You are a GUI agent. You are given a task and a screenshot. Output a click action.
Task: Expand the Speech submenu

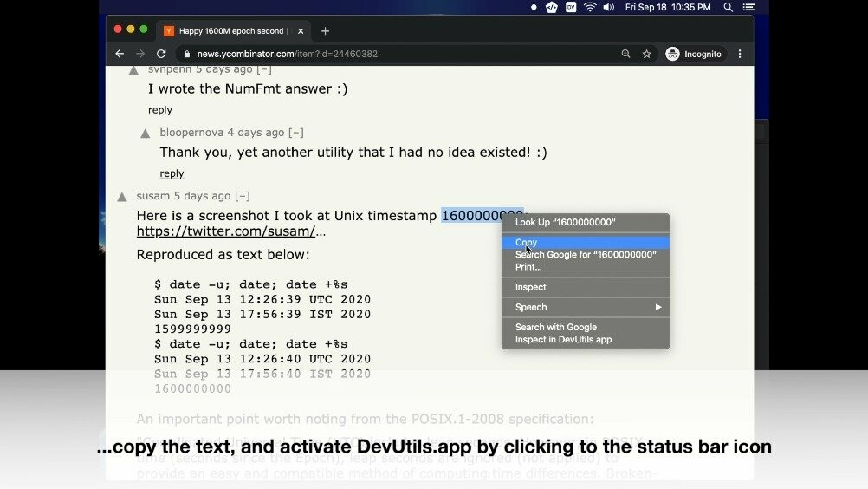tap(586, 307)
